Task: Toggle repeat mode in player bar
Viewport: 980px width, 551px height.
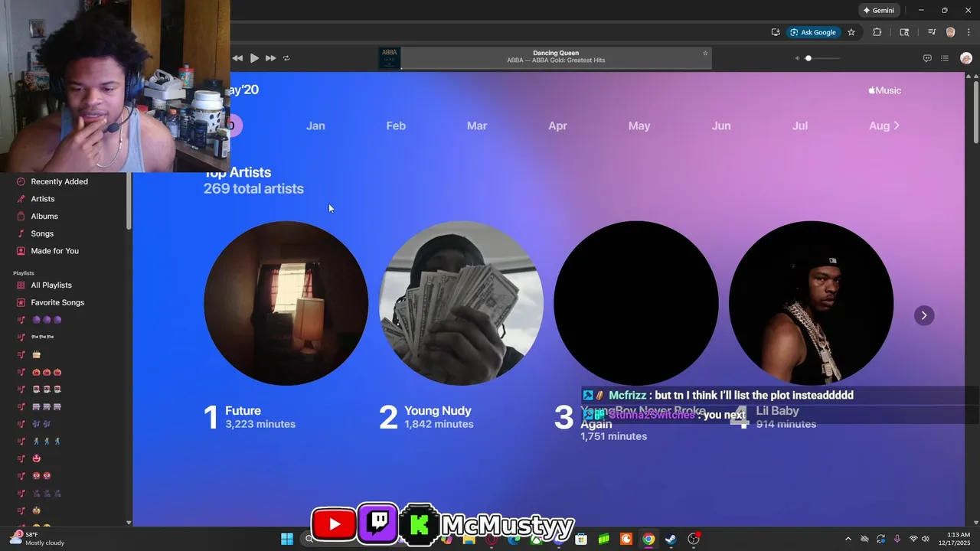Action: click(286, 58)
